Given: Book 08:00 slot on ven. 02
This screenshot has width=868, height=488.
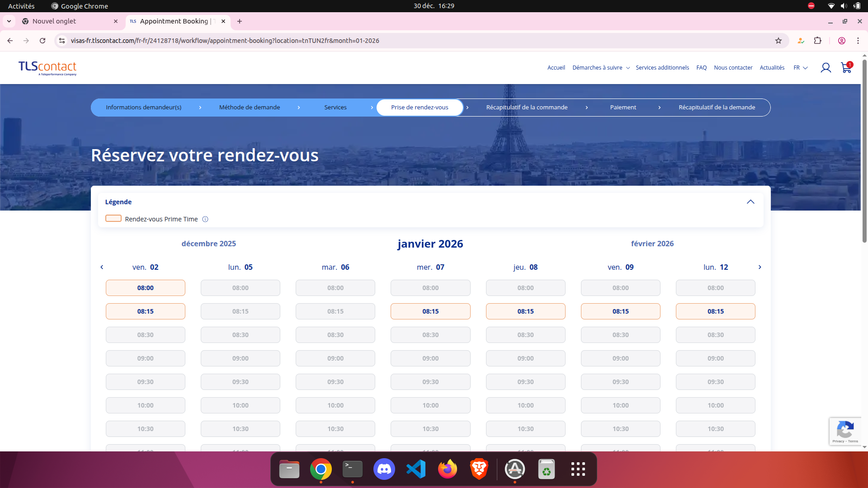Looking at the screenshot, I should (x=146, y=288).
